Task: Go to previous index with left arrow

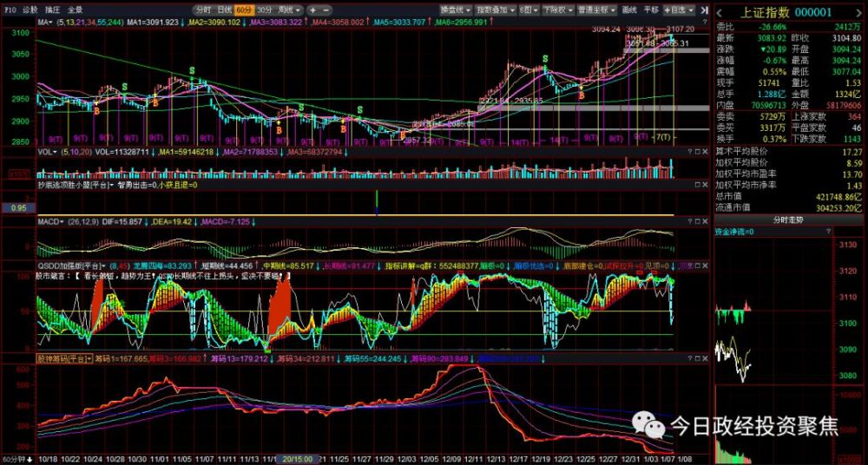Action: point(720,13)
